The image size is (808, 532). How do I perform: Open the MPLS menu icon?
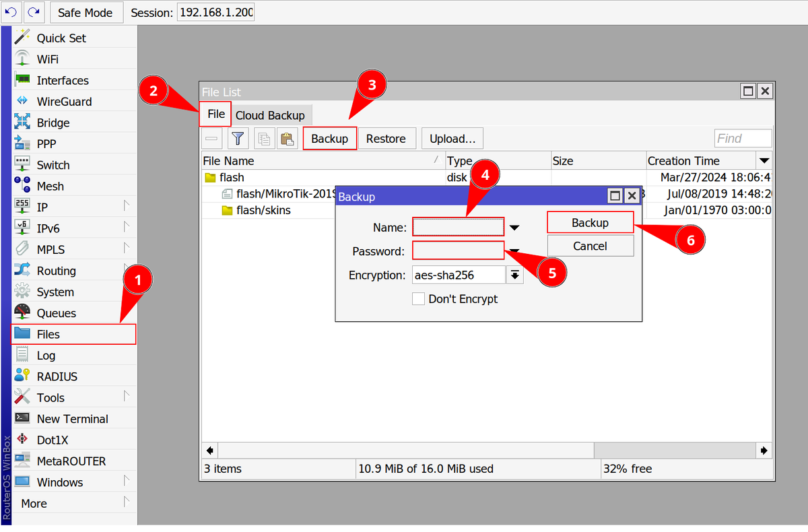point(23,249)
